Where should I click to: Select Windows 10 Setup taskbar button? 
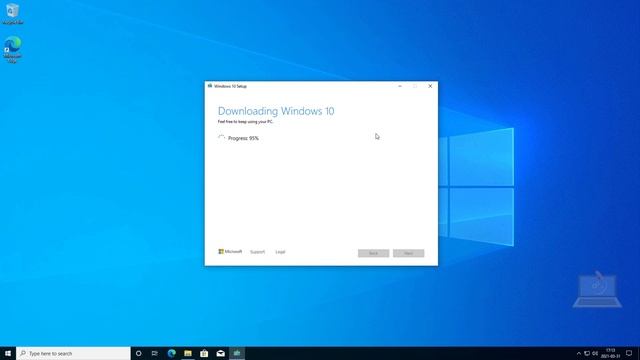tap(237, 353)
